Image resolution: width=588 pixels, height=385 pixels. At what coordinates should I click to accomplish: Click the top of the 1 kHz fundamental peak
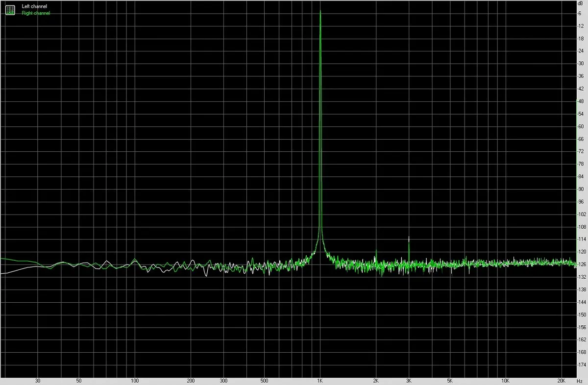(x=320, y=11)
